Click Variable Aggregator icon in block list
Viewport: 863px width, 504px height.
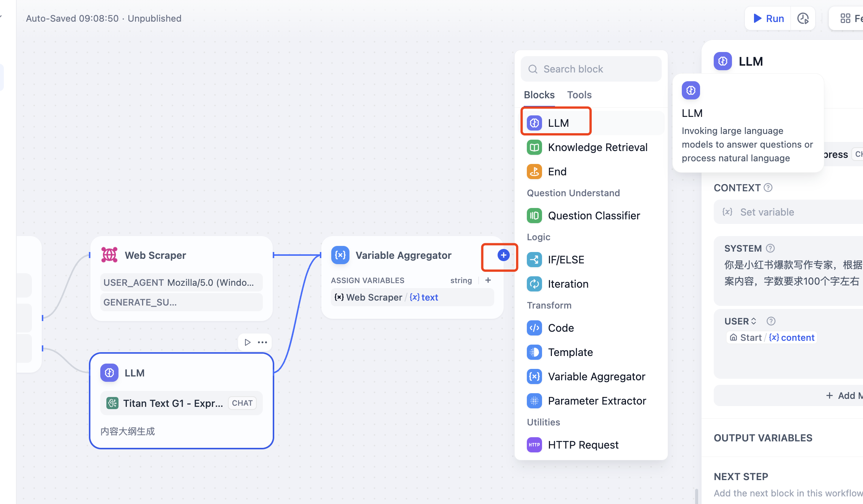click(x=534, y=376)
